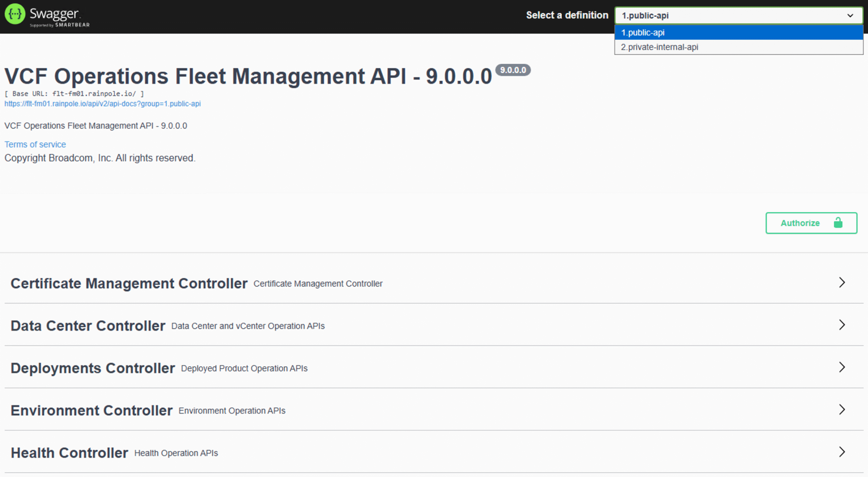The height and width of the screenshot is (477, 868).
Task: Click the lock icon in Authorize button
Action: click(838, 223)
